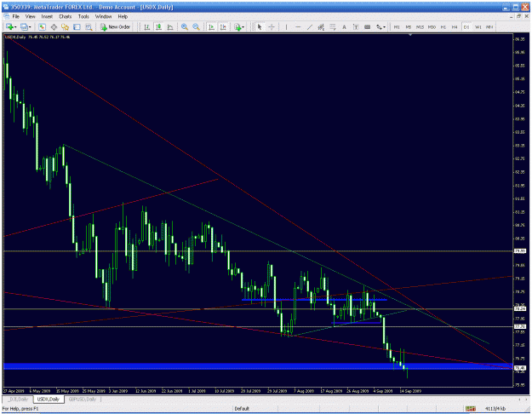This screenshot has height=414, width=532.
Task: Click the Indicators list icon
Action: coord(237,26)
